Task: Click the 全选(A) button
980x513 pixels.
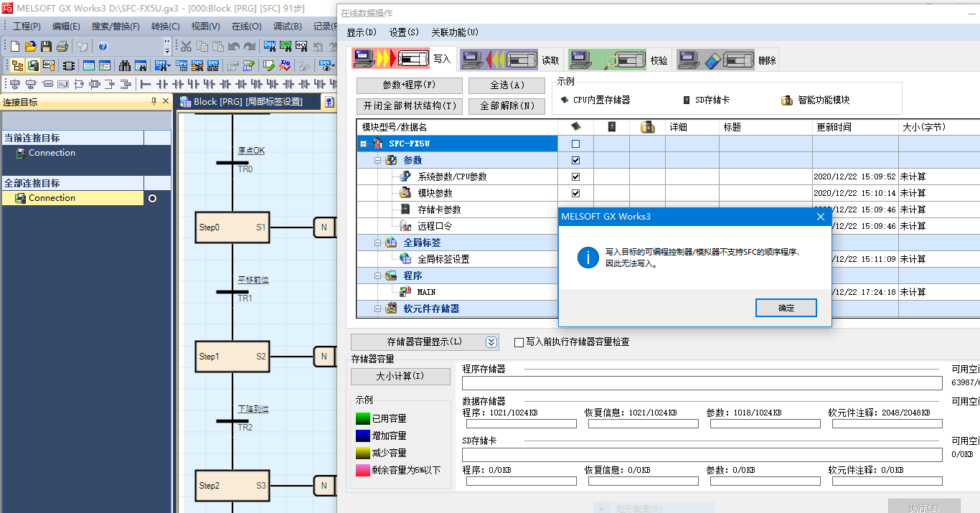Action: point(507,85)
